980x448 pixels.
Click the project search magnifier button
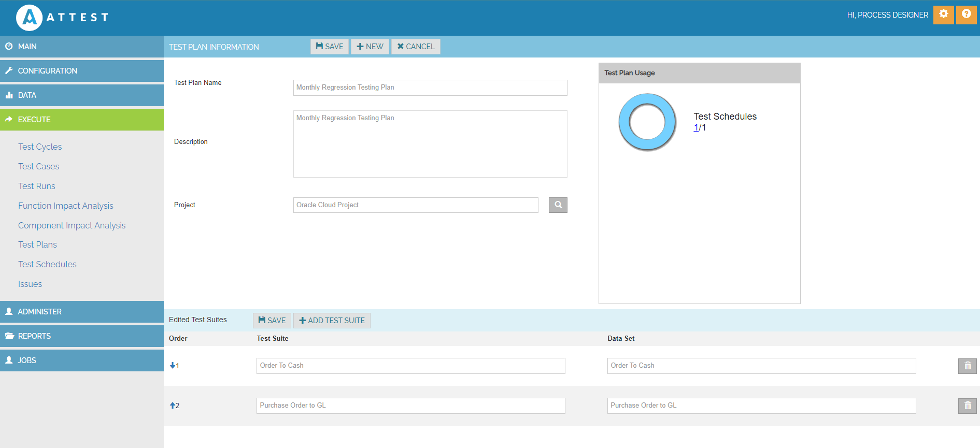tap(558, 205)
